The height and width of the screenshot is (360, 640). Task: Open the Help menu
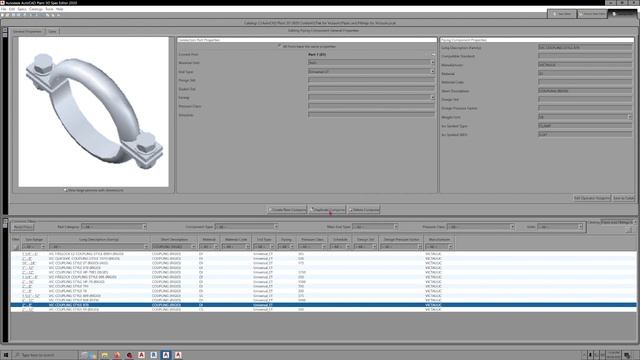click(60, 9)
